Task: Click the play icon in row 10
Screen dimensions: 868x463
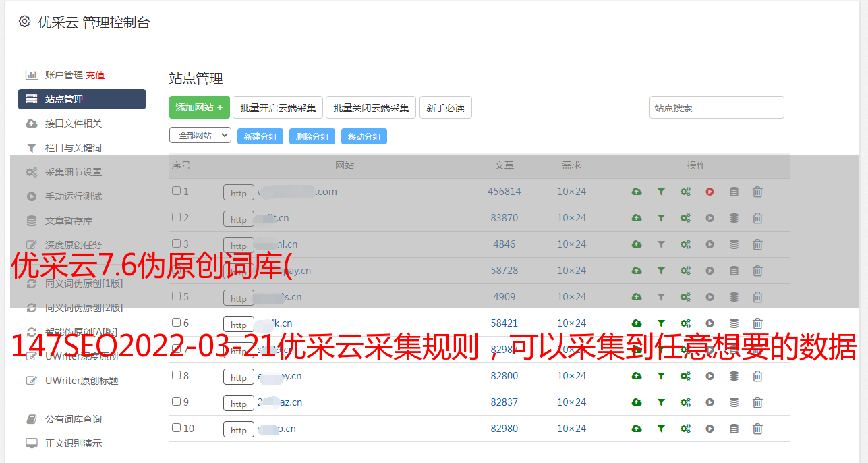Action: [x=710, y=429]
